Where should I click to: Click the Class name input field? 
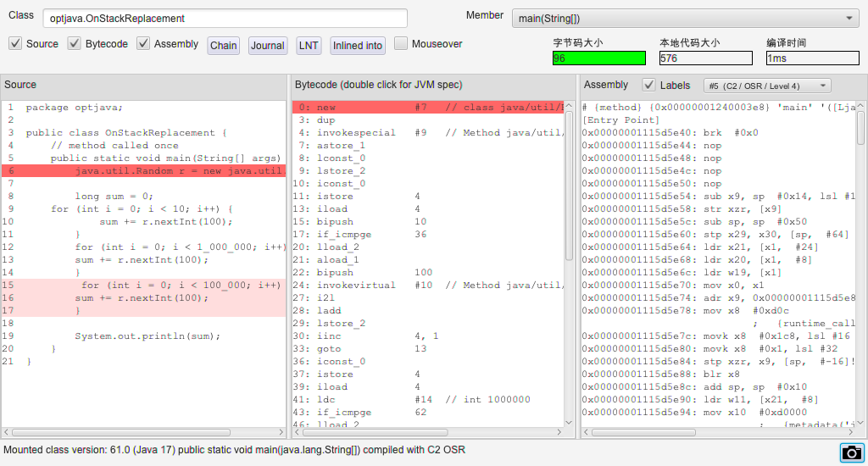(x=225, y=18)
